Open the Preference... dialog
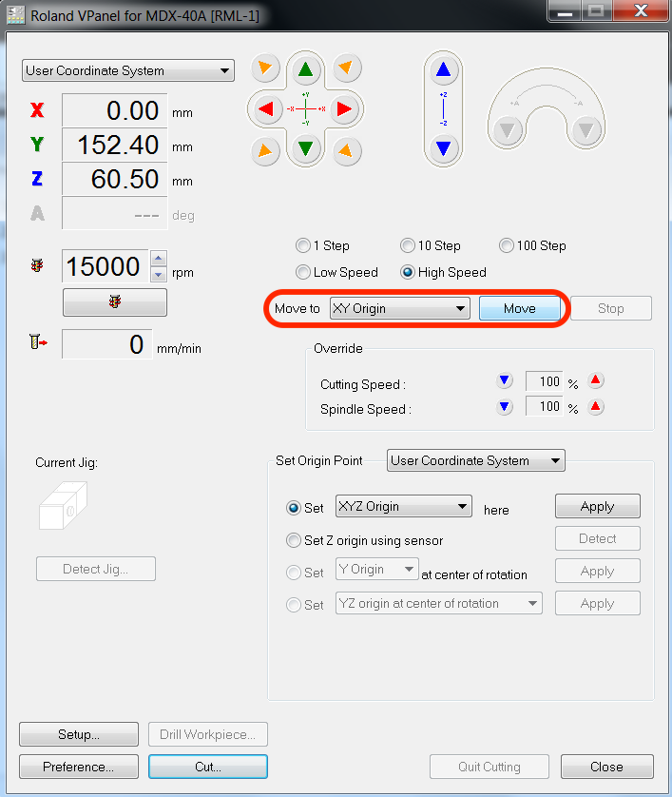The image size is (672, 797). [79, 767]
